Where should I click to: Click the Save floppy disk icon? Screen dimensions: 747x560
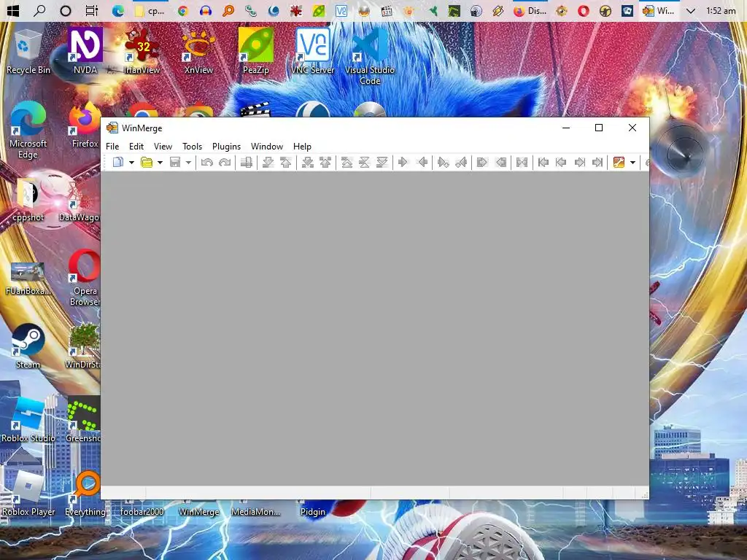(x=175, y=163)
